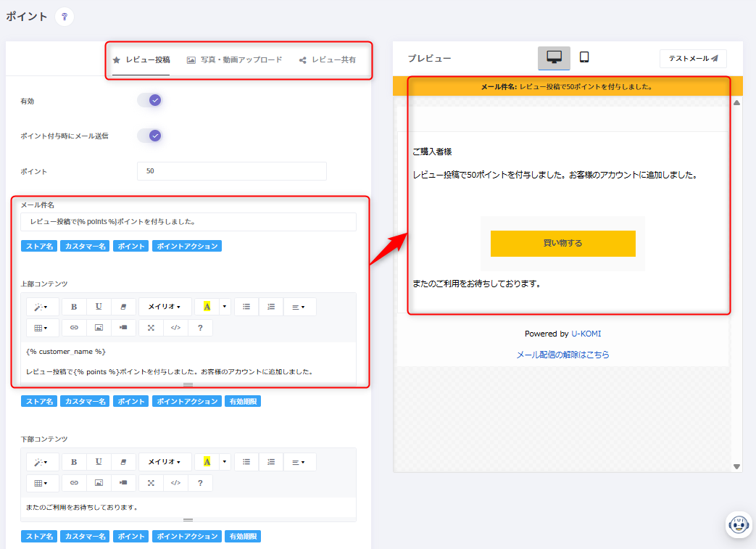Click bulleted list icon in lower content editor

tap(246, 462)
